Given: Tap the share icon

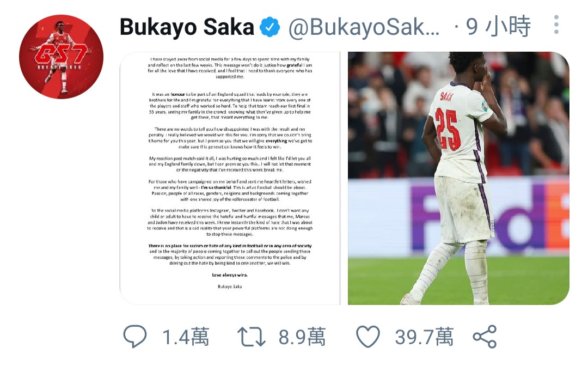Looking at the screenshot, I should pyautogui.click(x=485, y=337).
